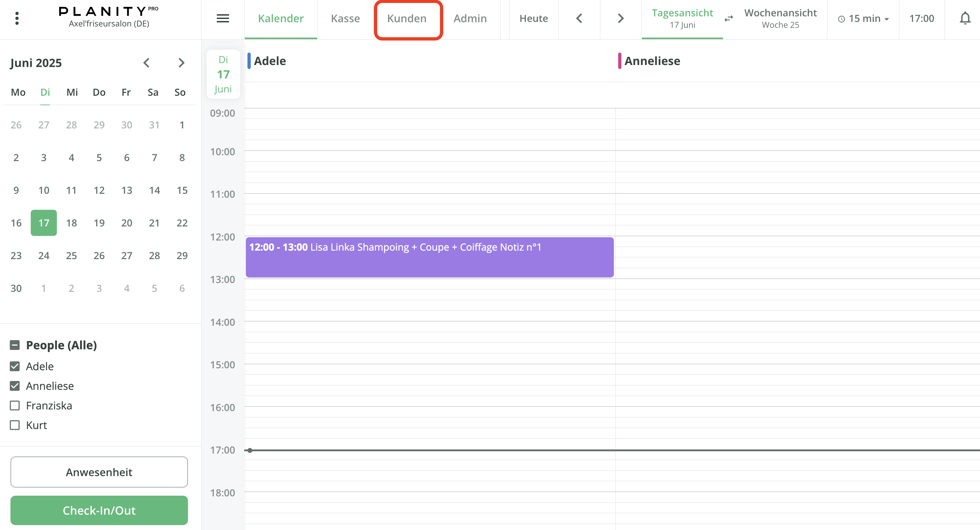The width and height of the screenshot is (980, 530).
Task: Uncheck the Adele checkbox
Action: [15, 366]
